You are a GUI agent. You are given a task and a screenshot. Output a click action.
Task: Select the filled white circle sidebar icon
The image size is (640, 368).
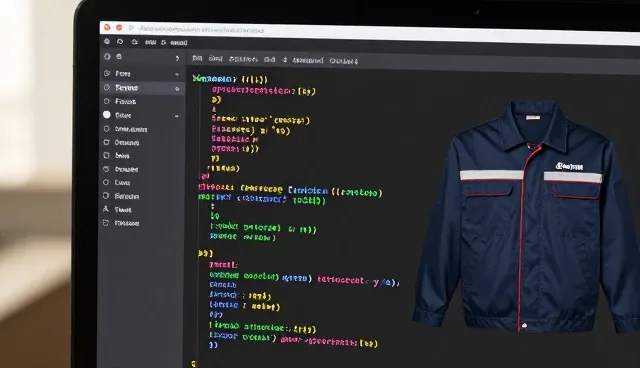(x=107, y=115)
